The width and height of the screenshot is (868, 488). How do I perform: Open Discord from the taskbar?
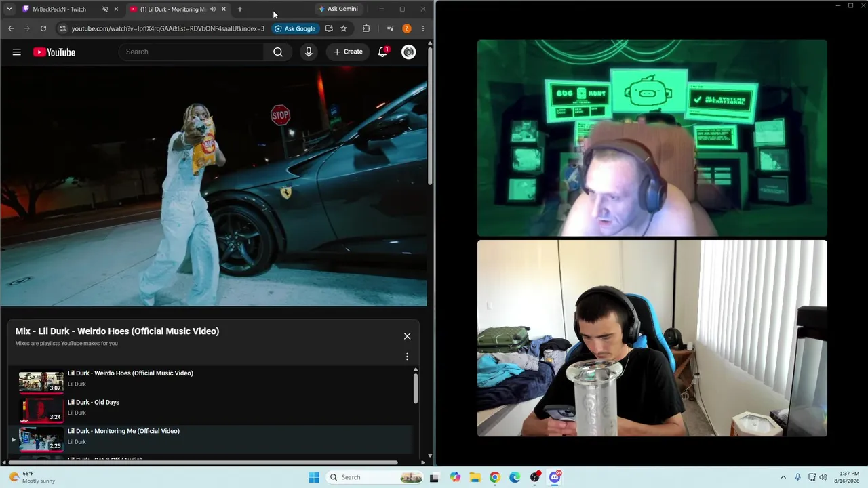[555, 477]
